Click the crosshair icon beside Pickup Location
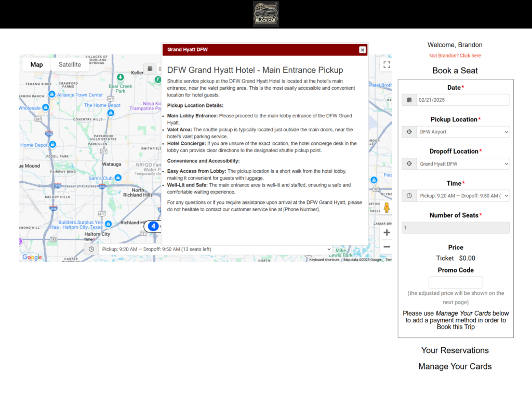 point(409,132)
